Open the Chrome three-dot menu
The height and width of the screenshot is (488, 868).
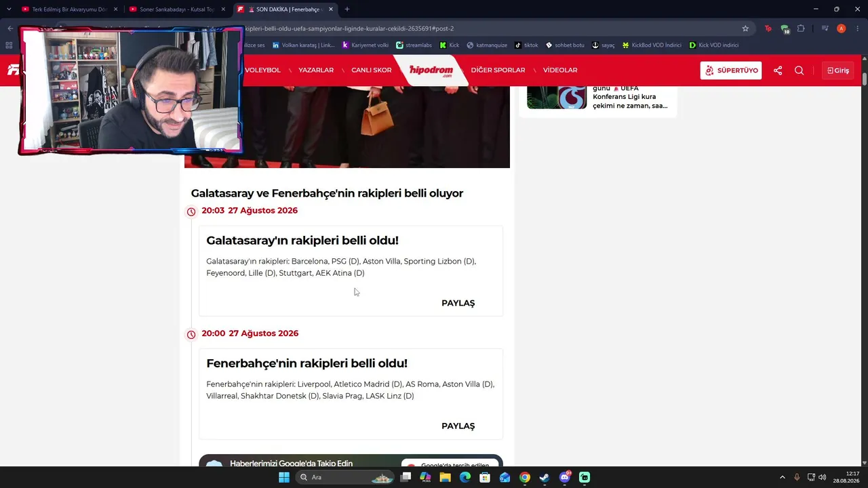click(858, 28)
